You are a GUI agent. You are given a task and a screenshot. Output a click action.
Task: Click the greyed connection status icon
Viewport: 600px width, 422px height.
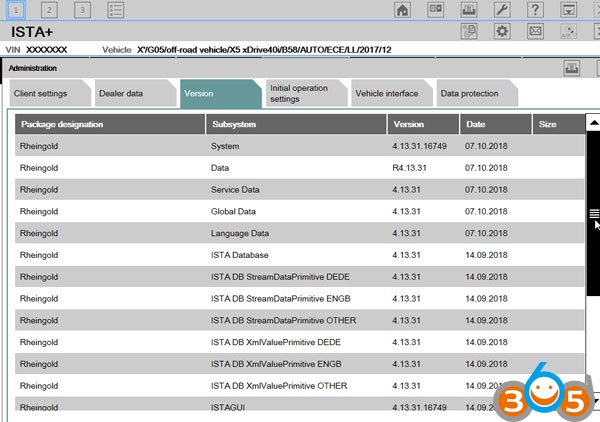pos(569,31)
